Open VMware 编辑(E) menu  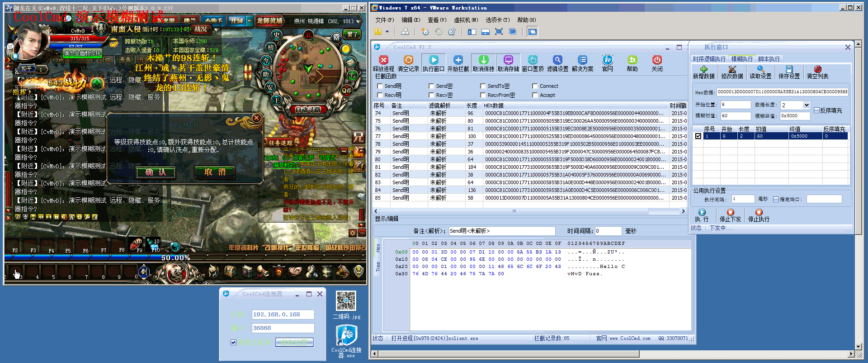point(410,20)
